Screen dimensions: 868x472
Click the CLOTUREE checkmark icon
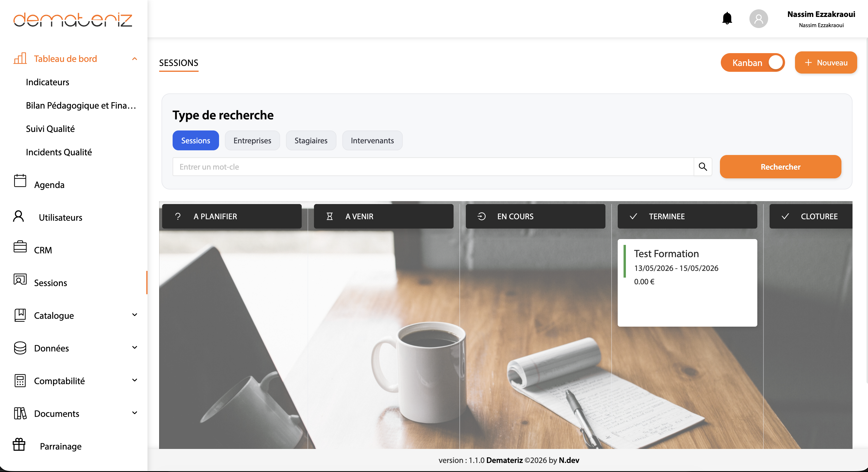tap(785, 216)
